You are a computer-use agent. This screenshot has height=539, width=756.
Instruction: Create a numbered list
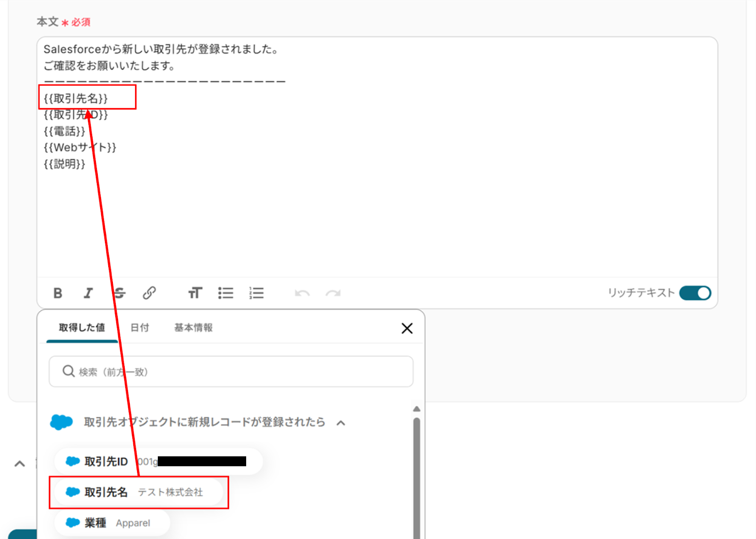point(257,293)
